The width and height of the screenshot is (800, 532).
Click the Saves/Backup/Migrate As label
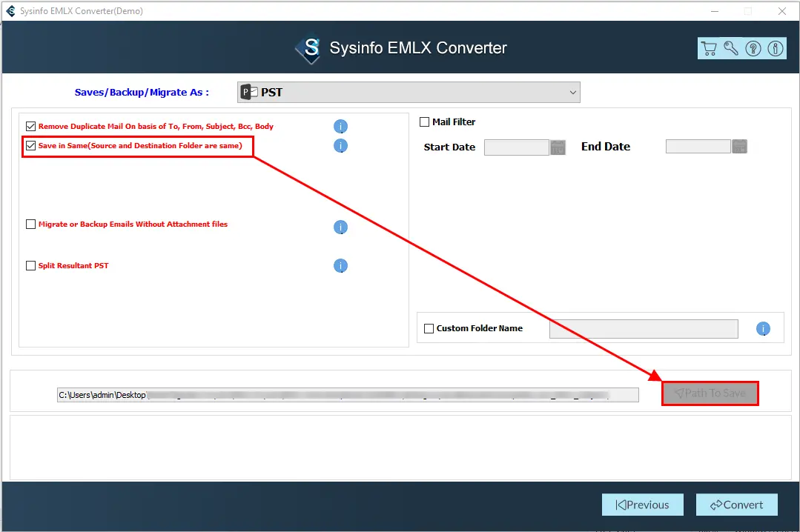click(142, 93)
